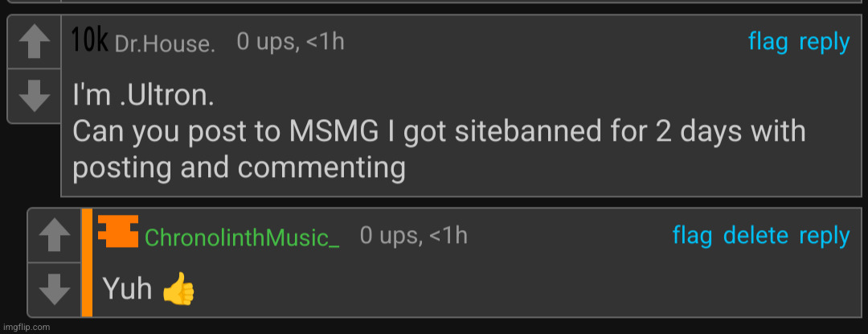The height and width of the screenshot is (334, 868).
Task: Click the "0 ups, <1h" label beside Dr.House.
Action: (x=291, y=42)
